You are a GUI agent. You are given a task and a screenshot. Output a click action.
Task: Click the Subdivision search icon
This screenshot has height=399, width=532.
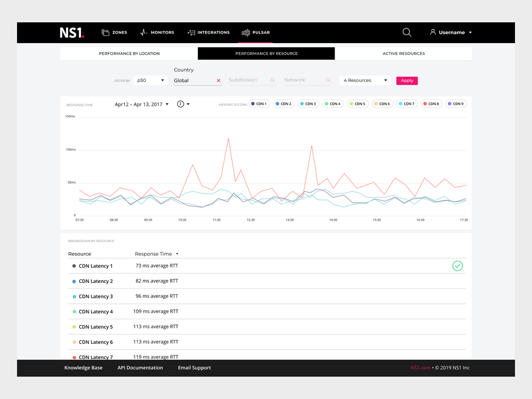[x=272, y=80]
